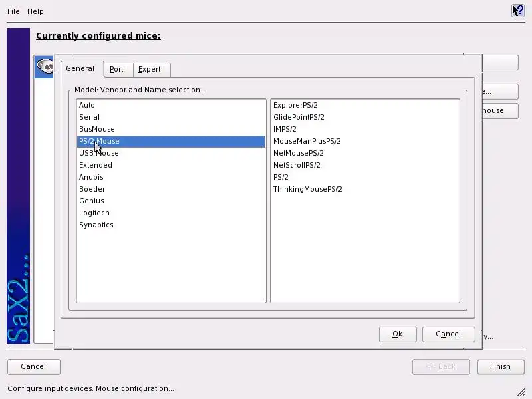This screenshot has height=399, width=532.
Task: Click Cancel in the mouse model dialog
Action: tap(448, 334)
